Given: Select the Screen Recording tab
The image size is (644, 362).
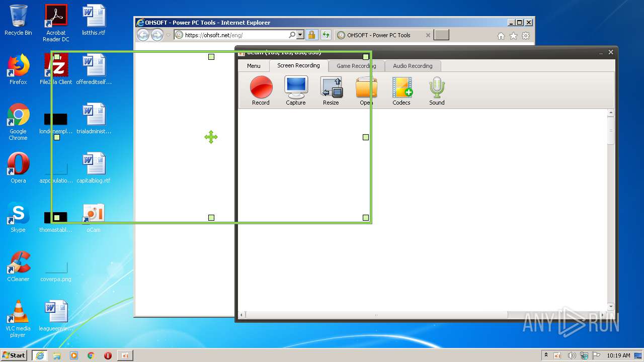Looking at the screenshot, I should [298, 65].
